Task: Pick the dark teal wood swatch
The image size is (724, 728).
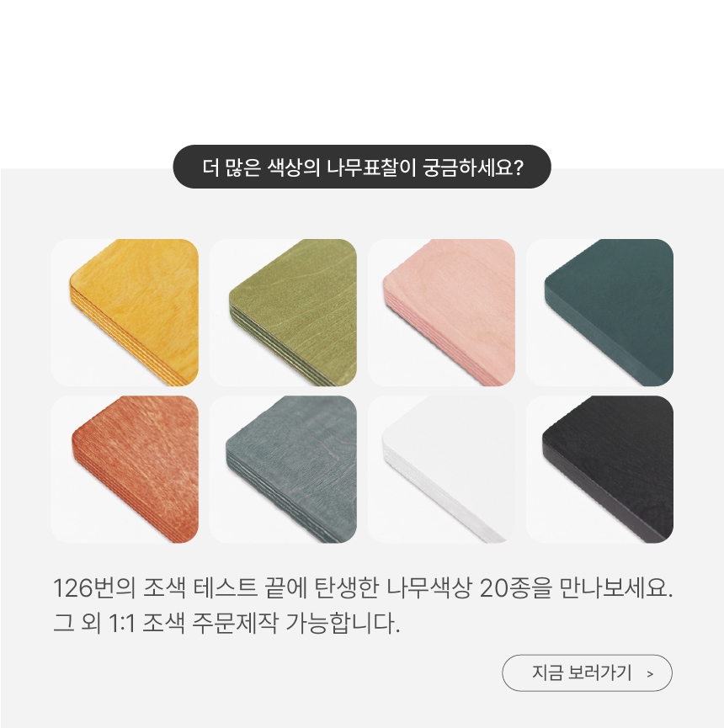Action: (599, 312)
